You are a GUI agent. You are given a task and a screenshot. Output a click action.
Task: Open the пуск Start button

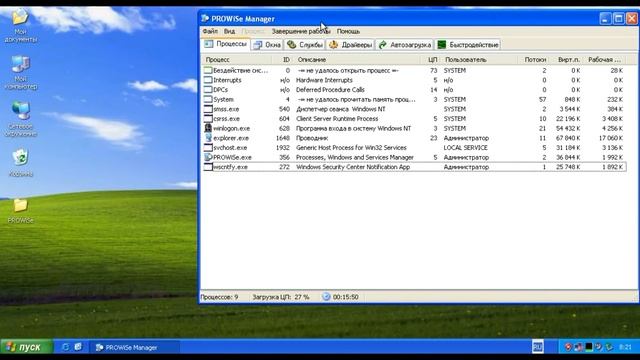click(x=27, y=347)
